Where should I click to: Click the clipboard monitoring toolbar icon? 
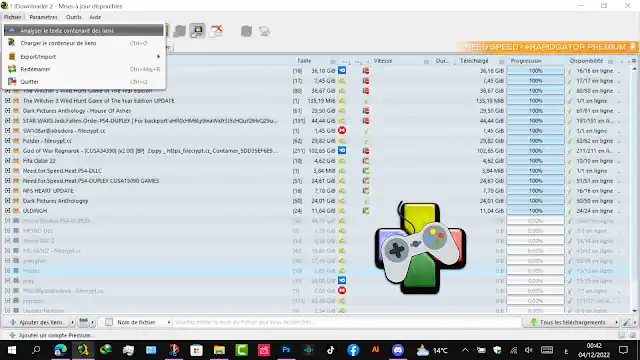(198, 31)
